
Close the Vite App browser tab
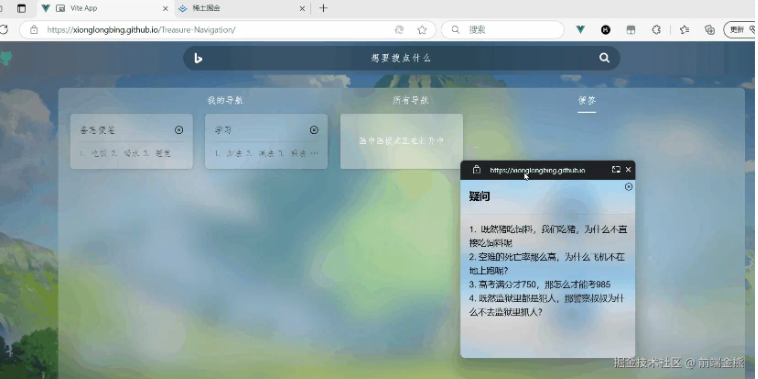(165, 9)
